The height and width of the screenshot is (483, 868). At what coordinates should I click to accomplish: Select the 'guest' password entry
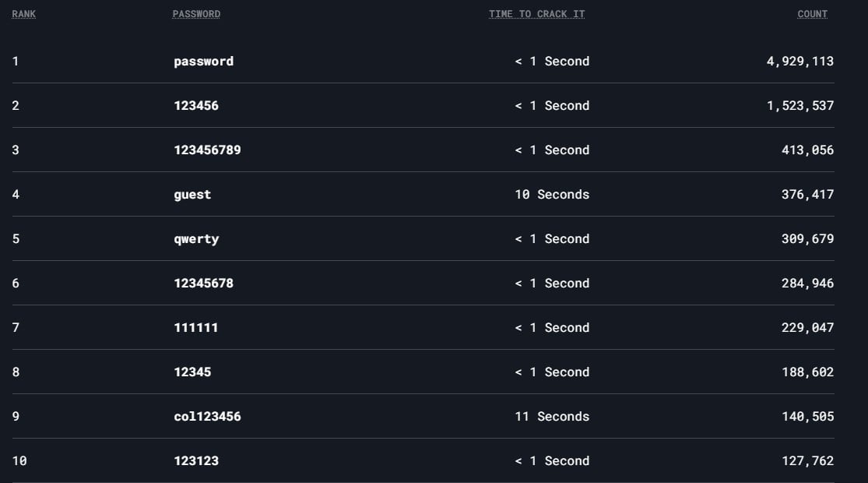tap(192, 195)
